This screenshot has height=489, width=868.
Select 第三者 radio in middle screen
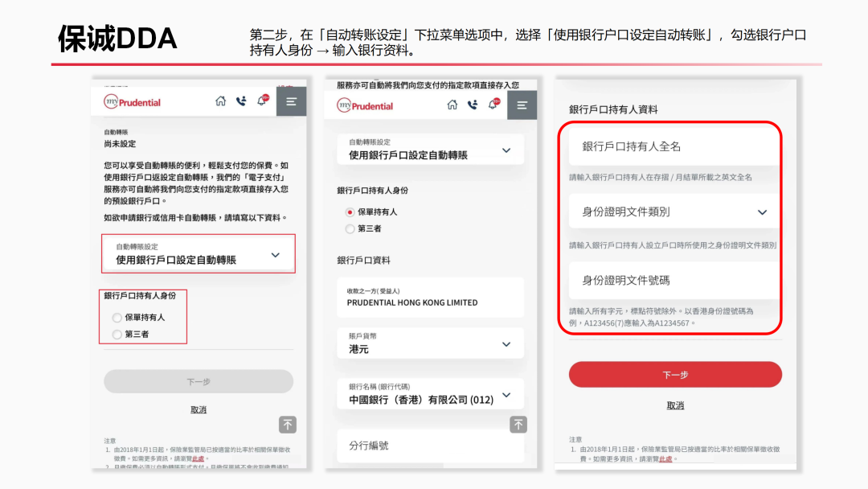tap(350, 228)
